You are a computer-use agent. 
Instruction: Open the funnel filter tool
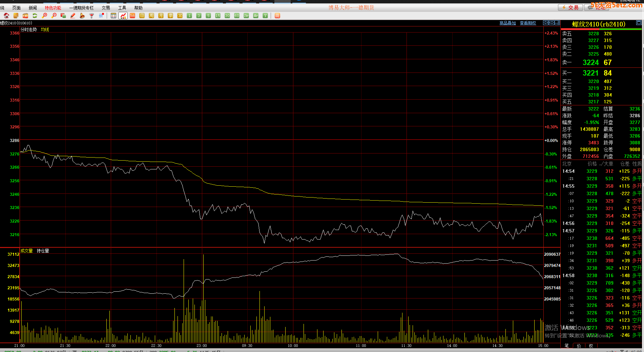(91, 16)
